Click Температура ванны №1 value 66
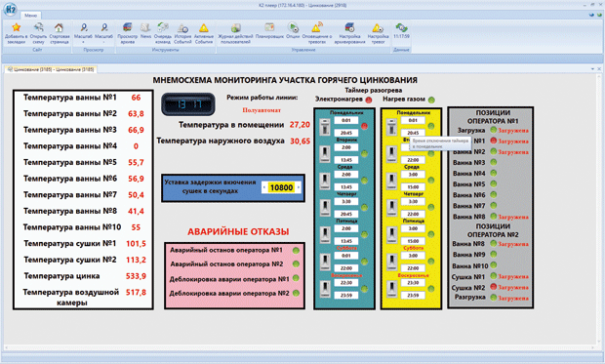This screenshot has height=364, width=605. click(x=136, y=98)
